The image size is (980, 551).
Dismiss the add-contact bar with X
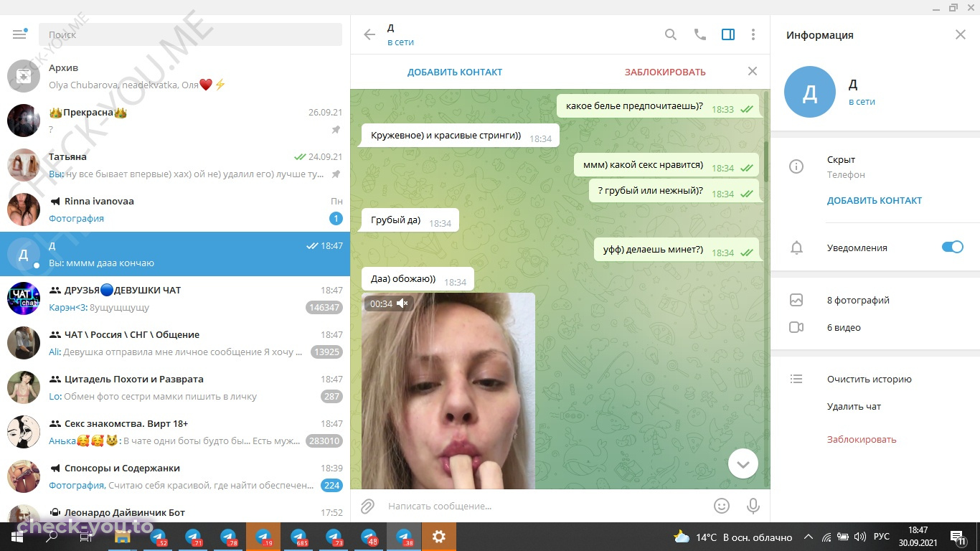pyautogui.click(x=753, y=71)
